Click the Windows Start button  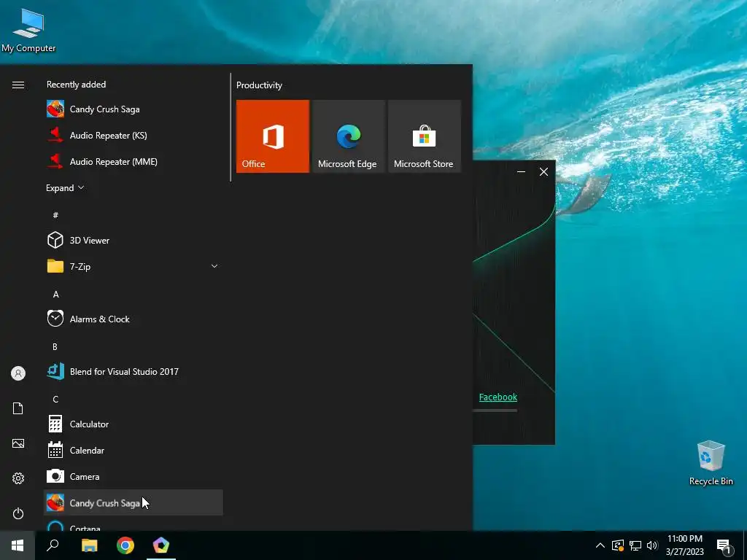pos(18,545)
